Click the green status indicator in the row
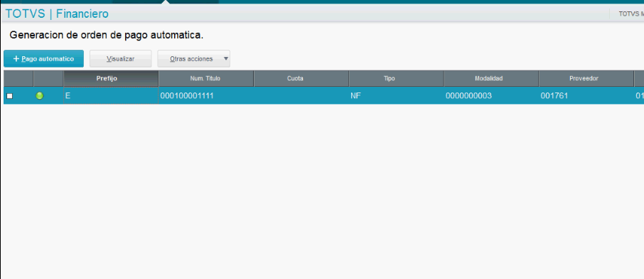 point(39,96)
